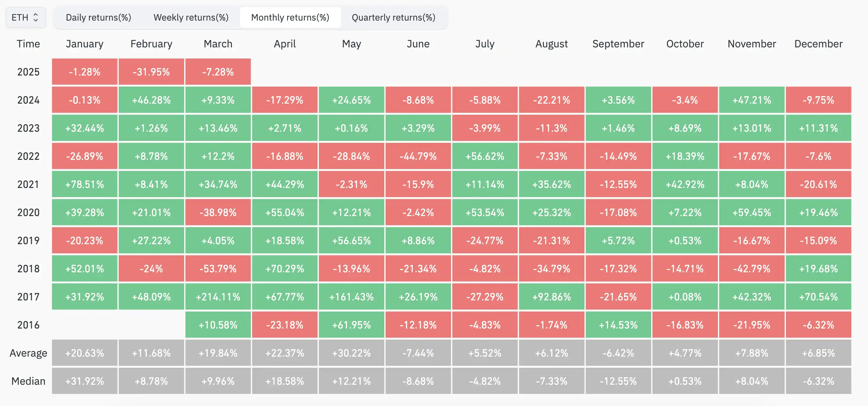Click the 2018 March -53.79% cell

[218, 268]
